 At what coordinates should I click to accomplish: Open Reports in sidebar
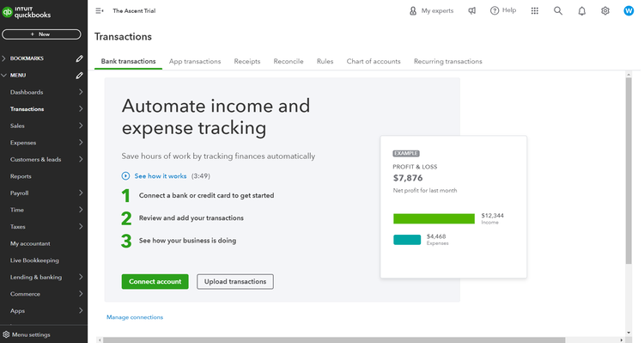[x=21, y=176]
